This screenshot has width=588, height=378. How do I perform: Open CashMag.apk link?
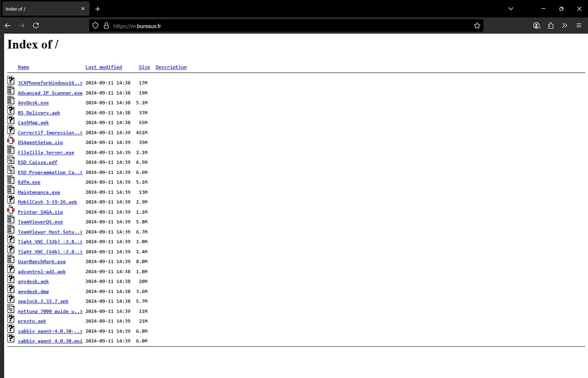point(33,123)
